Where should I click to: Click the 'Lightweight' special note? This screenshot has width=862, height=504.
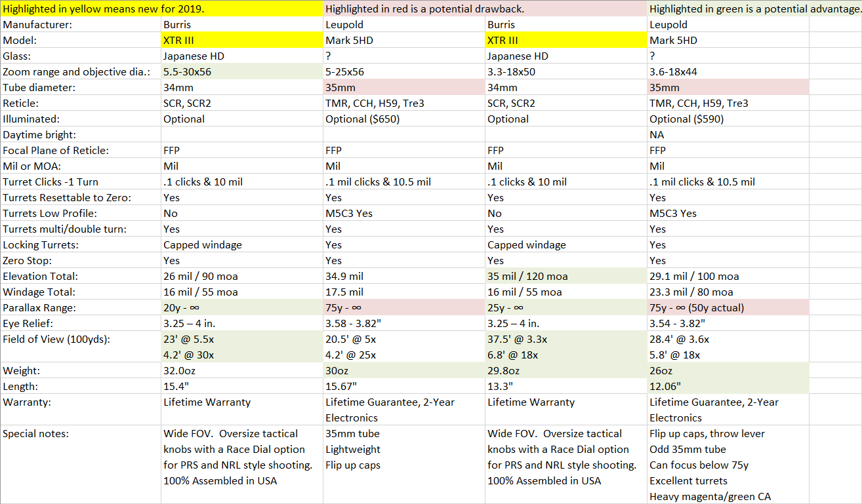click(x=353, y=449)
